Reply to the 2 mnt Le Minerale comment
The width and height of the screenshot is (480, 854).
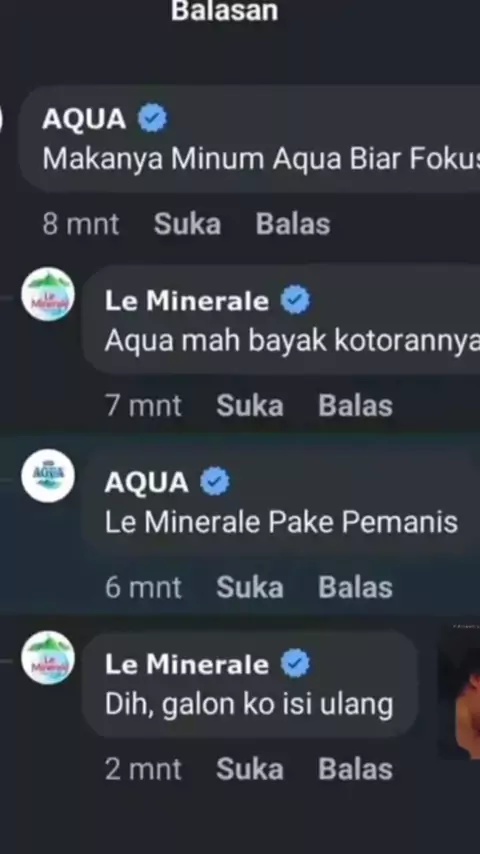point(355,769)
